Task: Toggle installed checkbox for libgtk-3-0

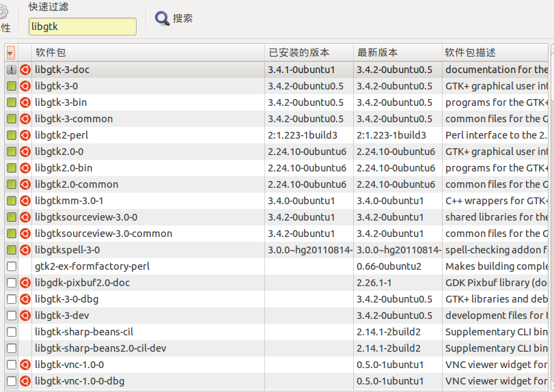Action: coord(12,86)
